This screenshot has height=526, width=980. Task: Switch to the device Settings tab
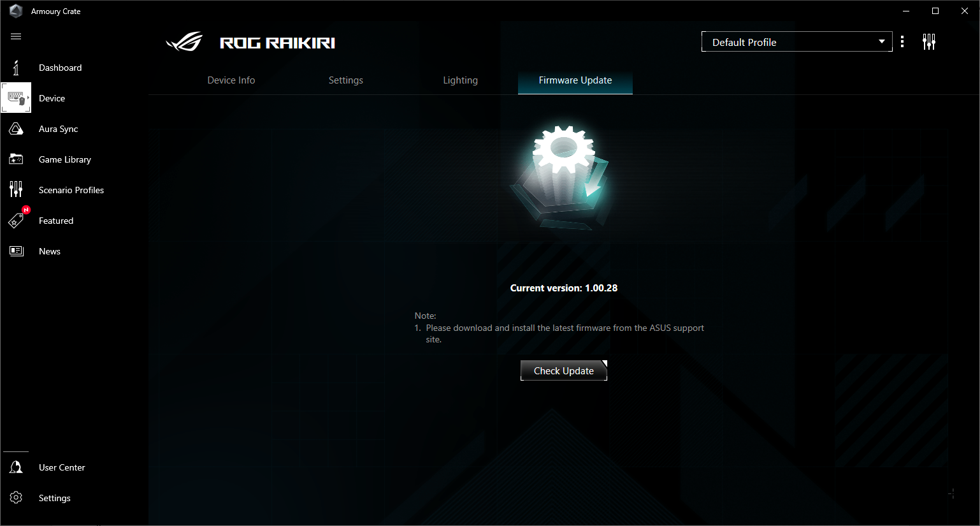(346, 80)
